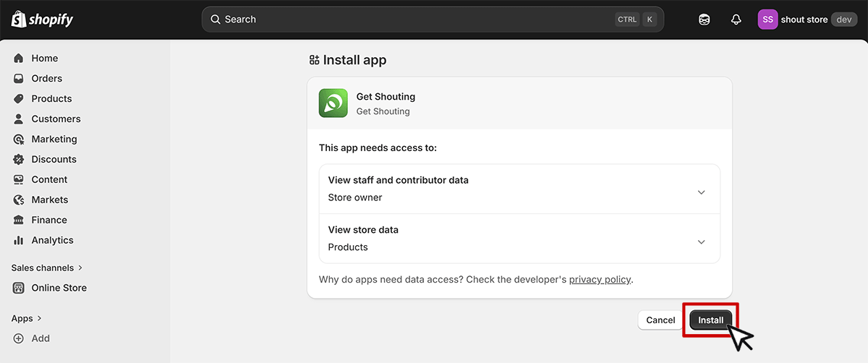This screenshot has width=868, height=363.
Task: Click 'This app needs access to:' text
Action: coord(378,148)
